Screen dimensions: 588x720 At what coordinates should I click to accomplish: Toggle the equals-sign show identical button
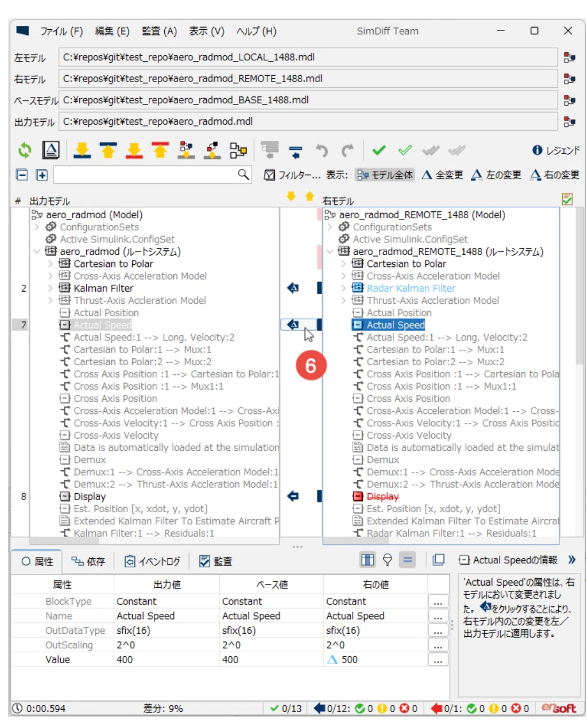click(408, 560)
